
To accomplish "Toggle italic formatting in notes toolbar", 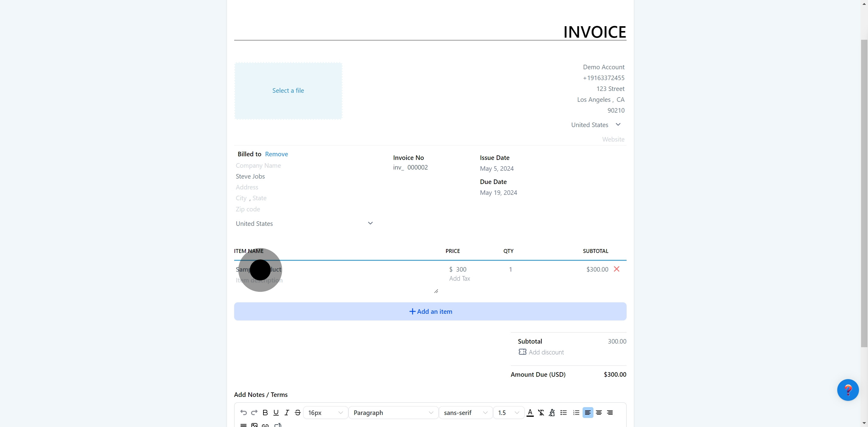I will pos(287,413).
